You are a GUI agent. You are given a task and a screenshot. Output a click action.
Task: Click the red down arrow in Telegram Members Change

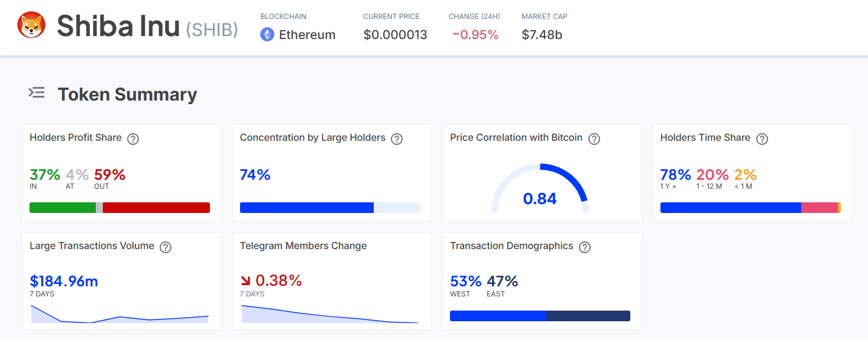point(245,281)
